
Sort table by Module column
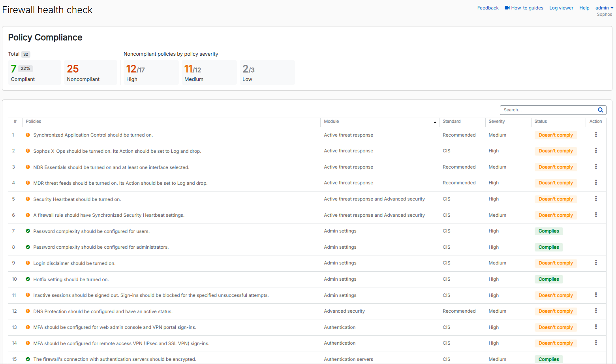[x=331, y=122]
